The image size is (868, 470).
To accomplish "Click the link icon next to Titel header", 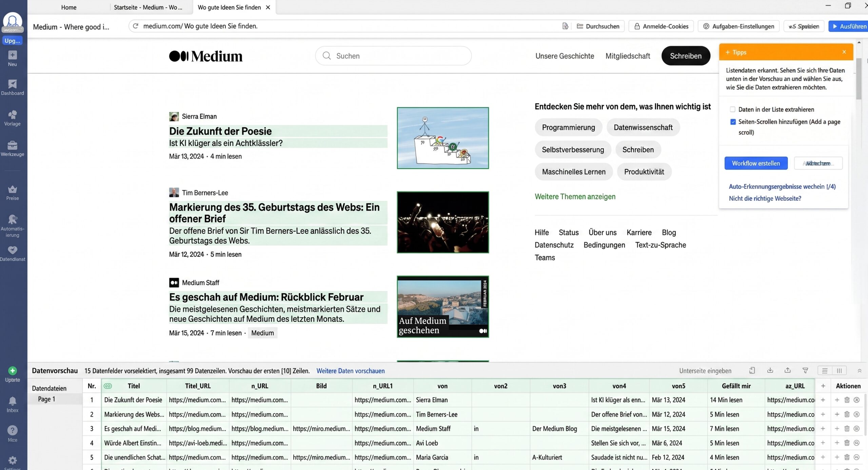I will [108, 386].
